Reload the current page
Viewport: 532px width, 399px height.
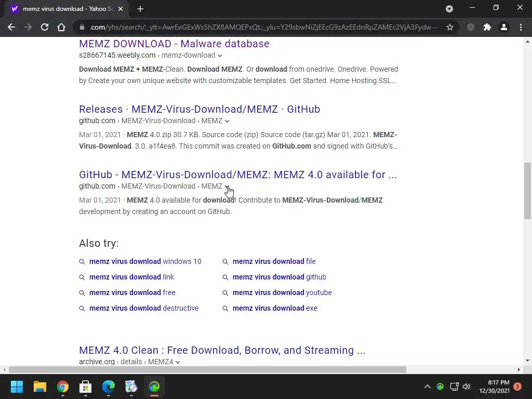coord(45,27)
